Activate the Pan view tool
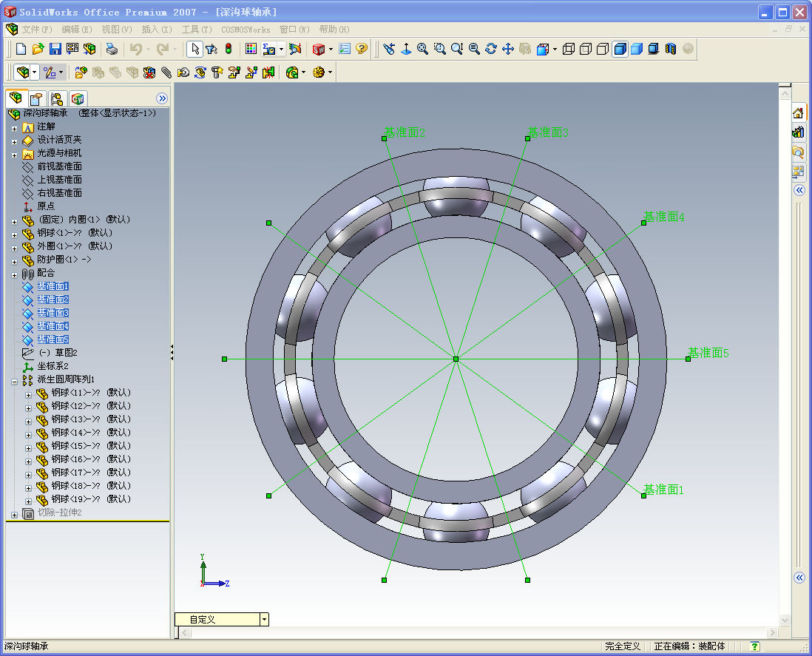 point(508,49)
